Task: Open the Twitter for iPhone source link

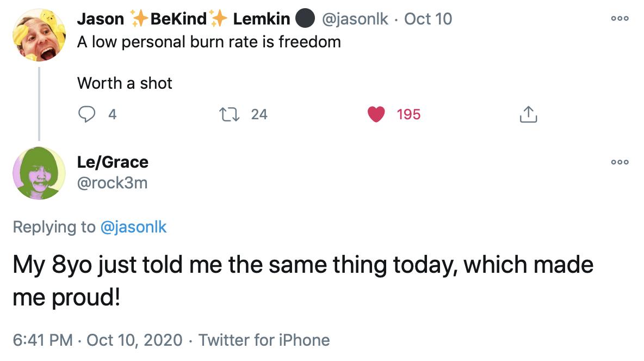Action: (x=264, y=340)
